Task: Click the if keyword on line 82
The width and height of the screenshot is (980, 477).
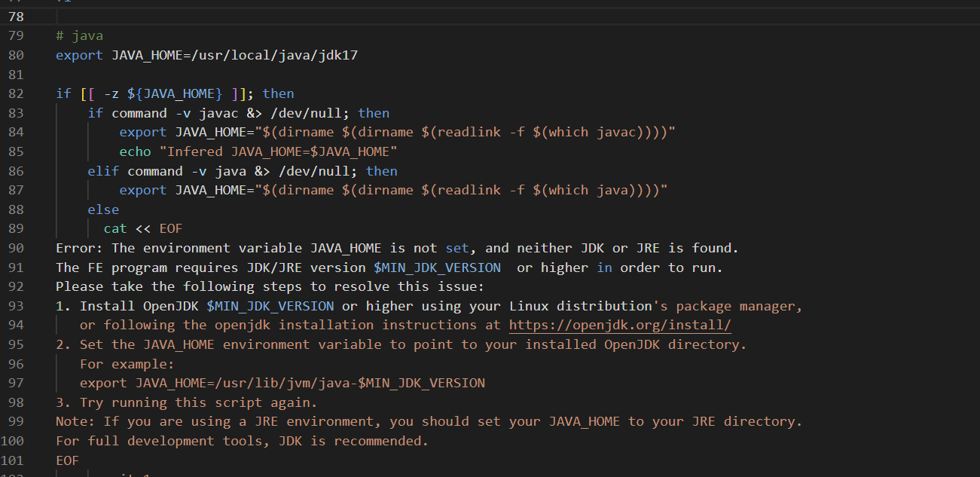Action: point(63,93)
